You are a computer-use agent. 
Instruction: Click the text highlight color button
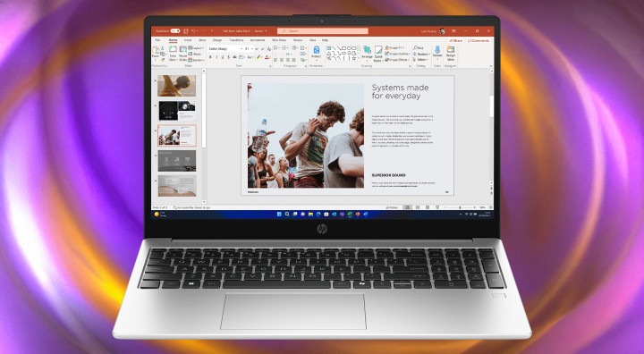tap(258, 57)
